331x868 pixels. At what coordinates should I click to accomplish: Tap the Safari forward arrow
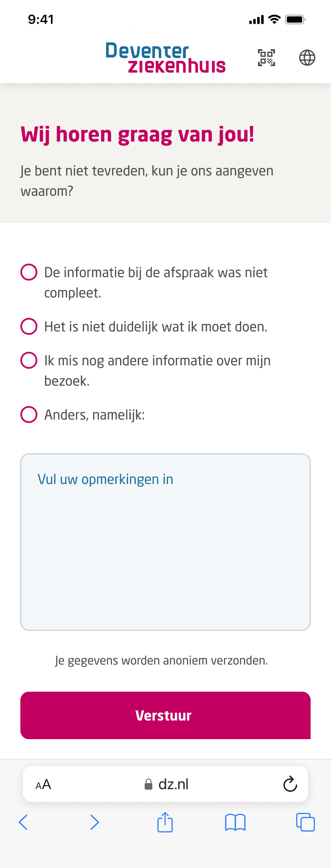coord(95,822)
